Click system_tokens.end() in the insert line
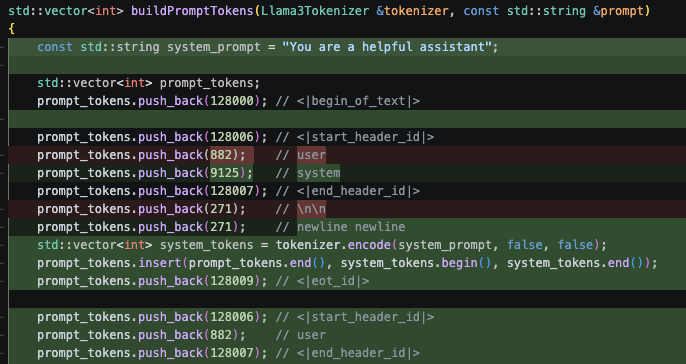The image size is (686, 364). tap(579, 262)
